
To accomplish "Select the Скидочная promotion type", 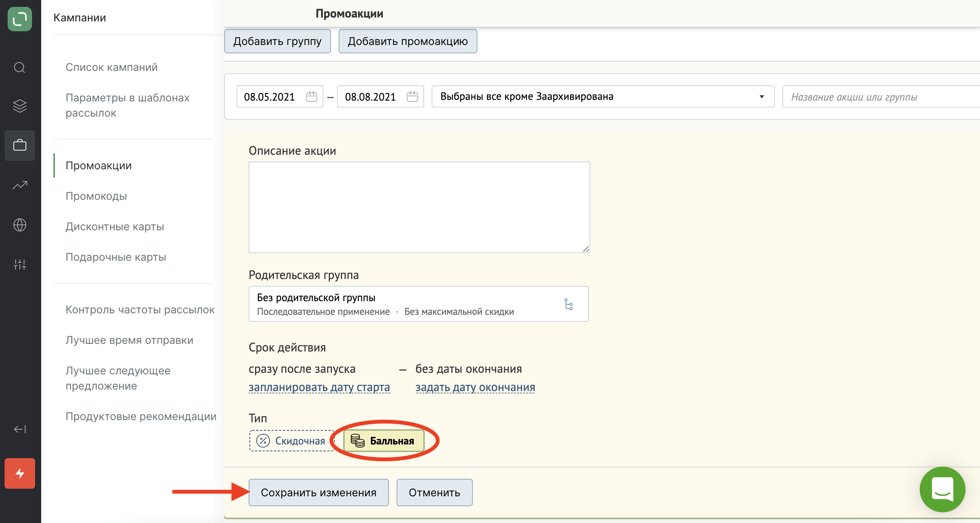I will coord(292,441).
